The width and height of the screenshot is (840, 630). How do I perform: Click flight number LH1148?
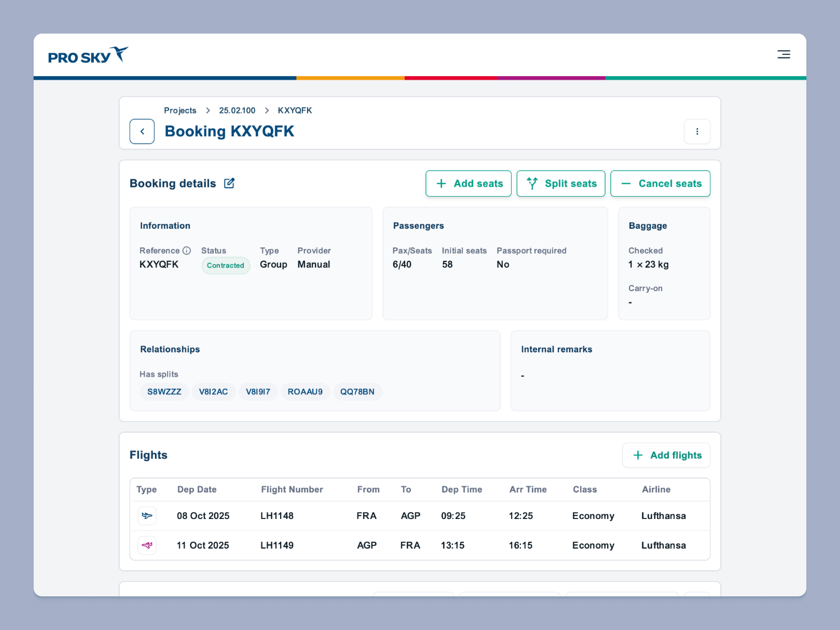(277, 516)
